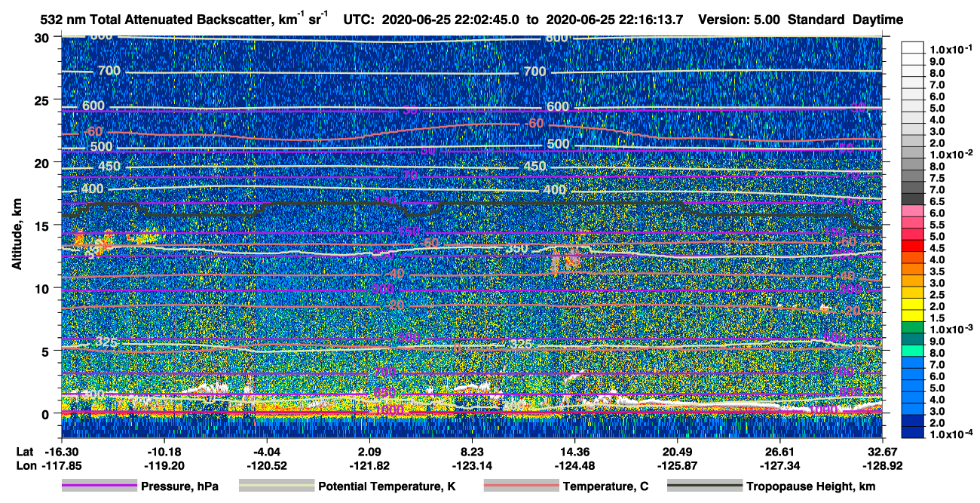Click the colorbar label '6.5'
The height and width of the screenshot is (503, 980).
936,201
